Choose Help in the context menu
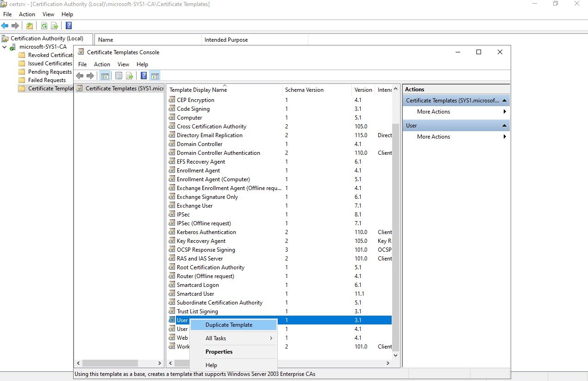Screen dimensions: 588x381 point(233,365)
